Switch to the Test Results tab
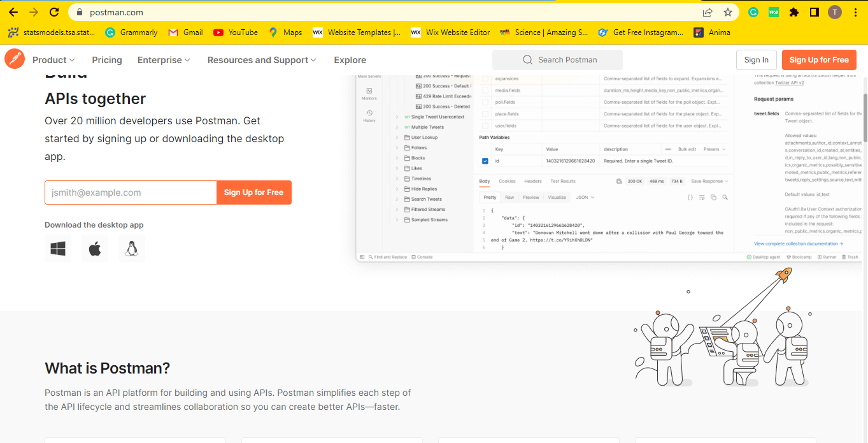868x443 pixels. [x=563, y=181]
